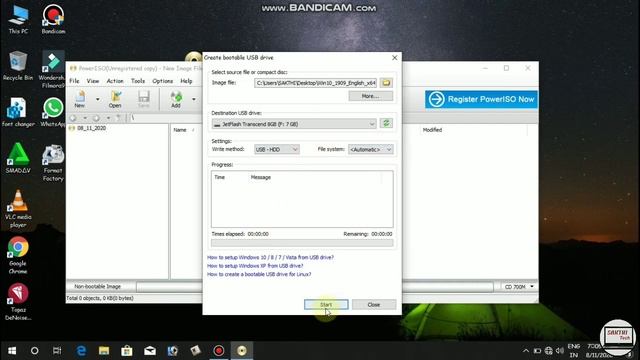
Task: Open the Format Factory desktop icon
Action: tap(53, 162)
